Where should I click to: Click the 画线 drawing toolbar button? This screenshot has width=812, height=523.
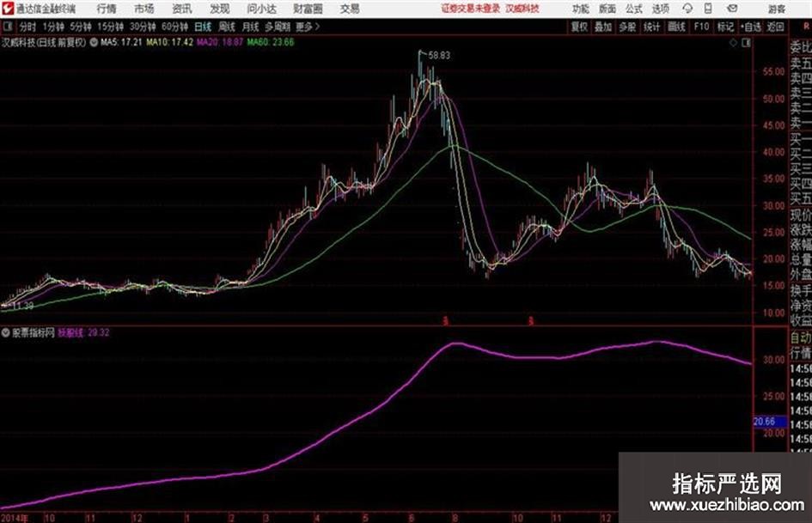676,27
